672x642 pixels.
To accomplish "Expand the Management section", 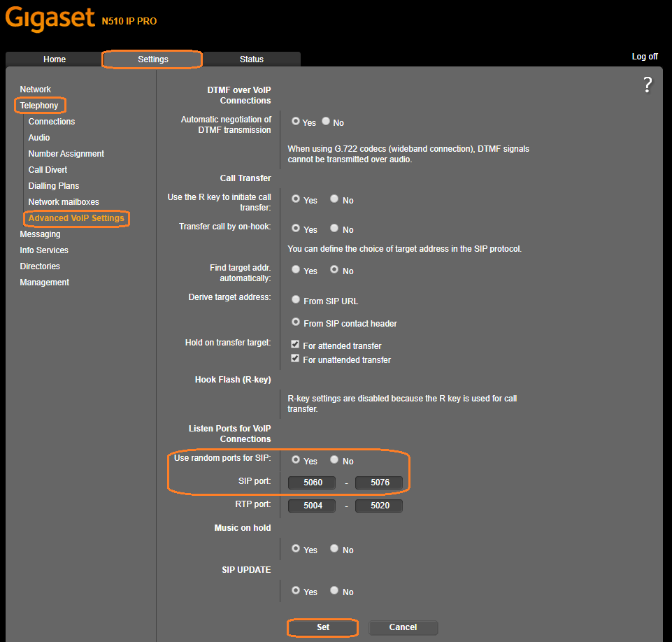I will tap(44, 283).
